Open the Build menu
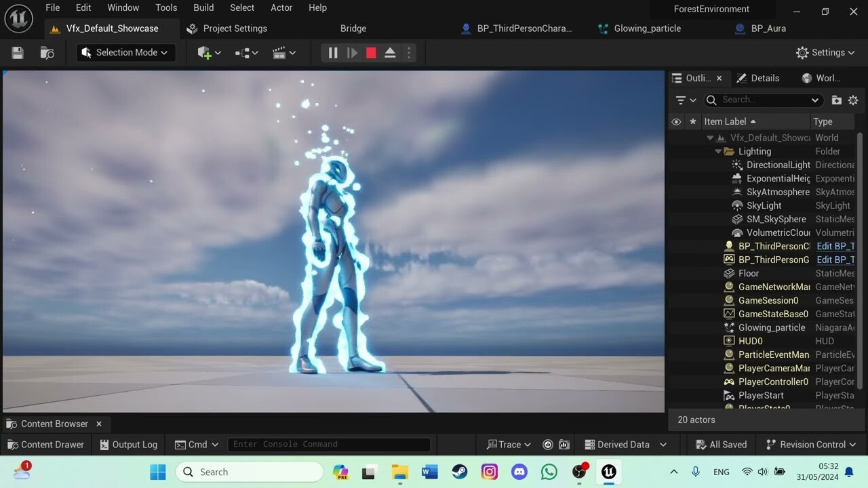The image size is (868, 488). (x=203, y=7)
